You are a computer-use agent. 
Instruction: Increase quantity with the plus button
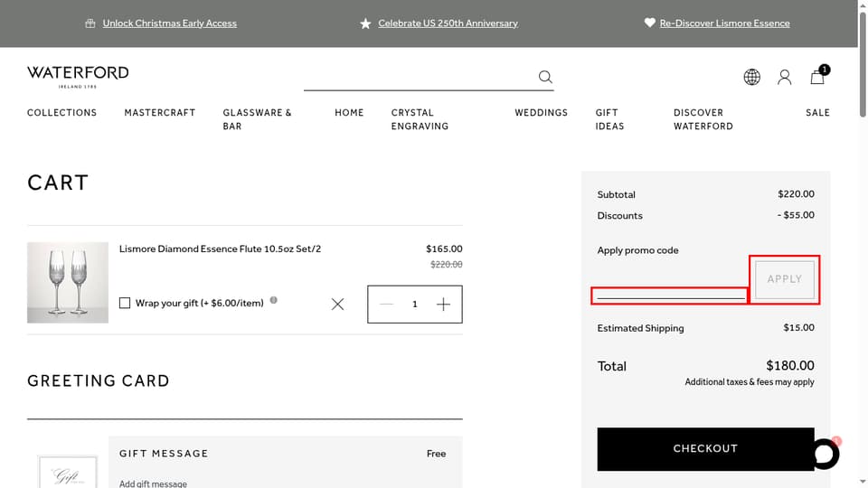coord(443,305)
